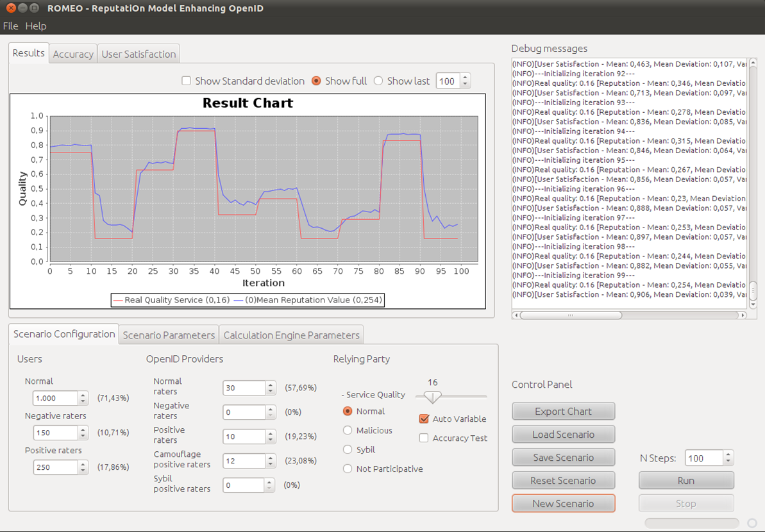Click left arrow of debug horizontal scrollbar
Viewport: 765px width, 532px height.
(x=516, y=315)
